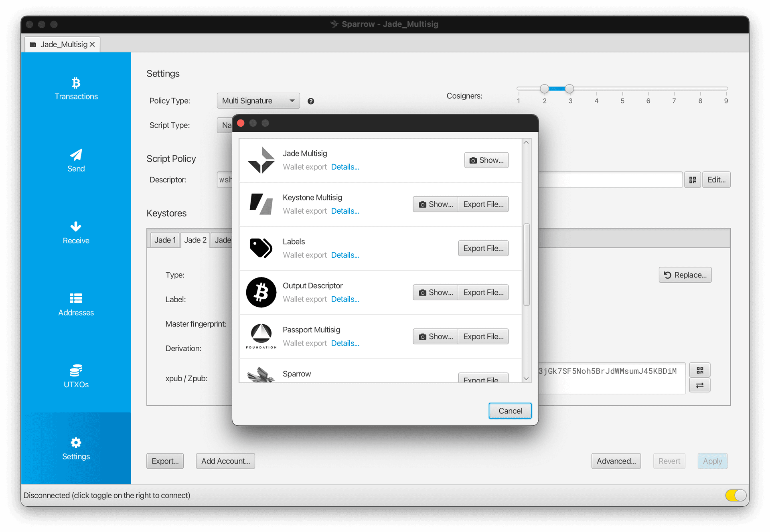Viewport: 770px width, 532px height.
Task: Click the Jade Multisig logo icon
Action: pyautogui.click(x=261, y=160)
